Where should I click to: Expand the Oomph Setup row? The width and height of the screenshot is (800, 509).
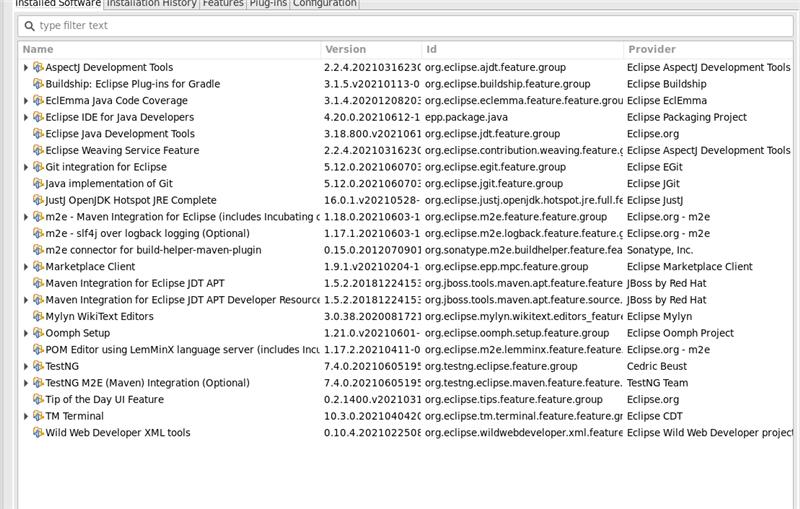click(26, 333)
